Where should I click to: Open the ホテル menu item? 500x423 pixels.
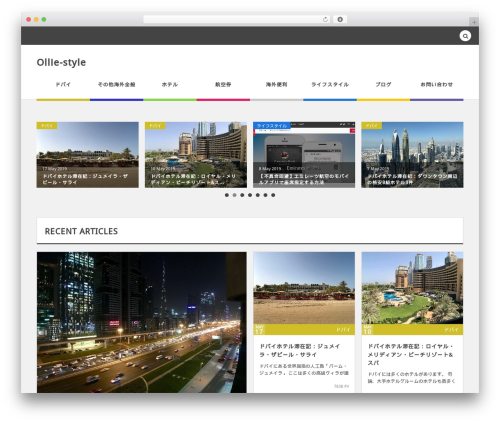170,85
